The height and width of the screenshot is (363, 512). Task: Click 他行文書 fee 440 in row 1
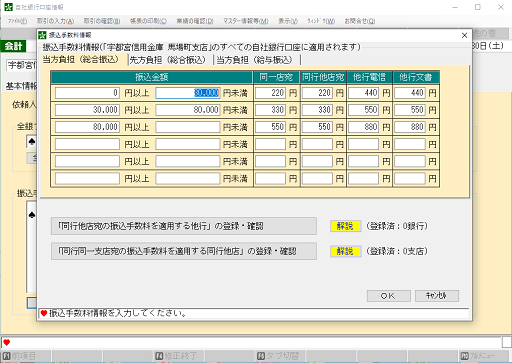pyautogui.click(x=410, y=93)
